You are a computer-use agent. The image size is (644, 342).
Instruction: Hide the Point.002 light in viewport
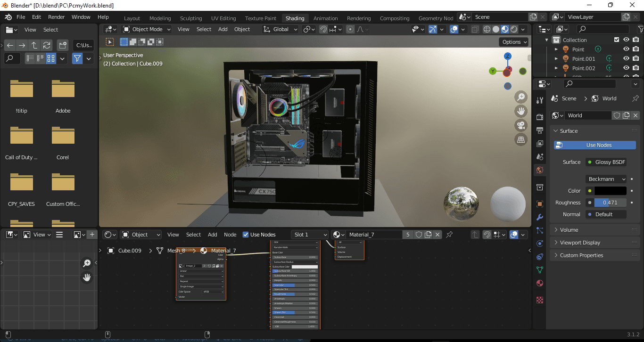pyautogui.click(x=626, y=68)
